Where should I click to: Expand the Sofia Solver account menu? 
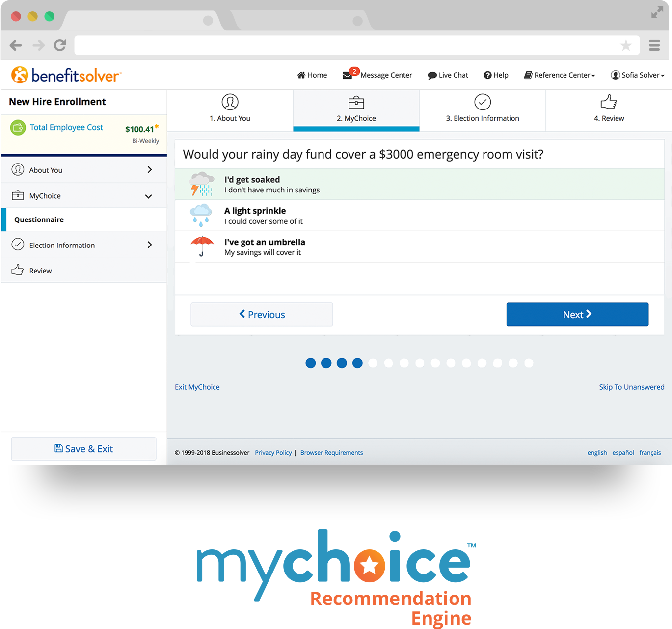coord(637,75)
